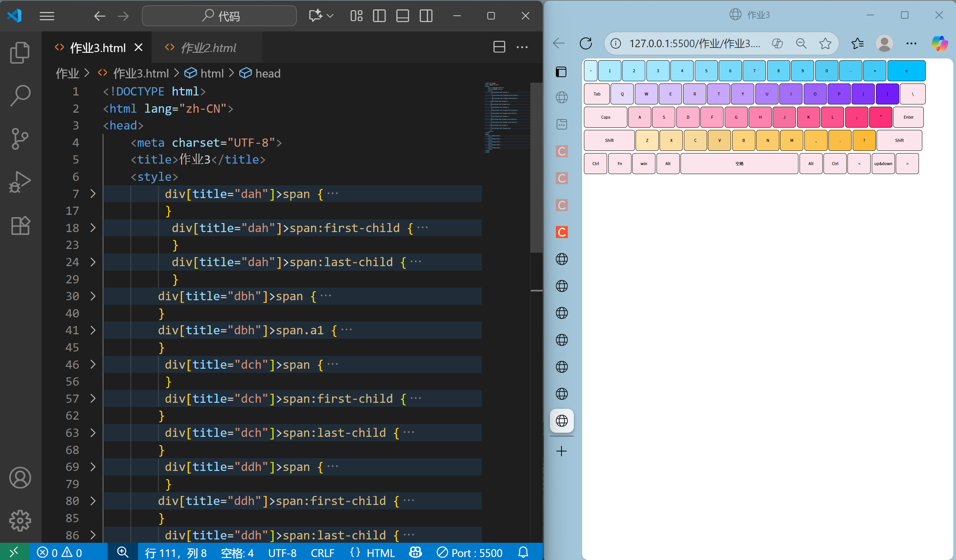Click the Port : 5500 status button
This screenshot has width=956, height=560.
(470, 553)
